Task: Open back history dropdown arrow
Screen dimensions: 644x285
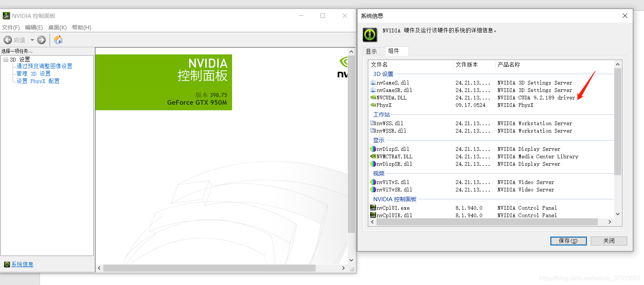Action: coord(32,40)
